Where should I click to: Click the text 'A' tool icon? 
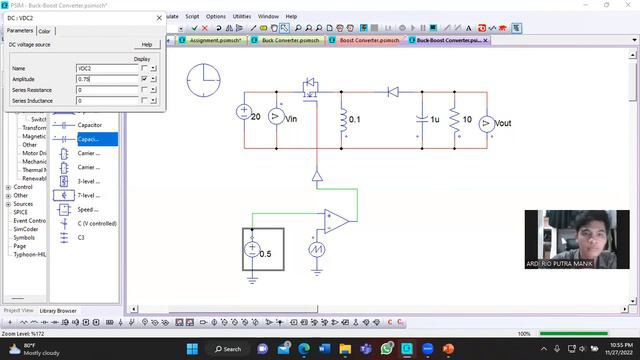(469, 28)
